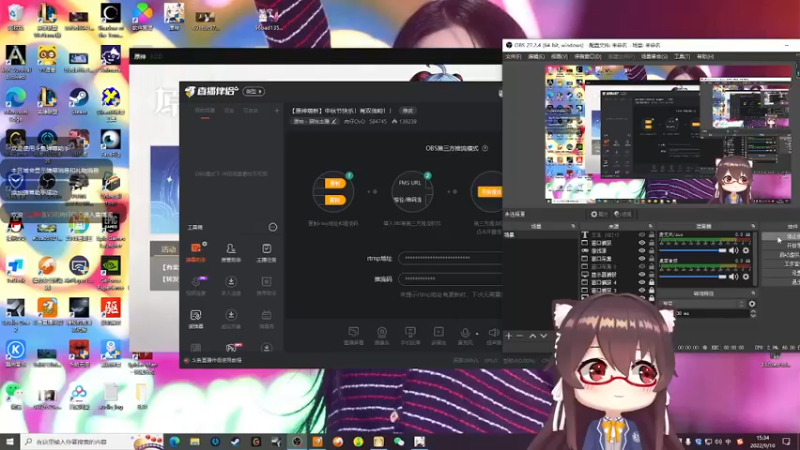Click the help icon next to OBS mode title
Screen dimensions: 800x450
485,148
